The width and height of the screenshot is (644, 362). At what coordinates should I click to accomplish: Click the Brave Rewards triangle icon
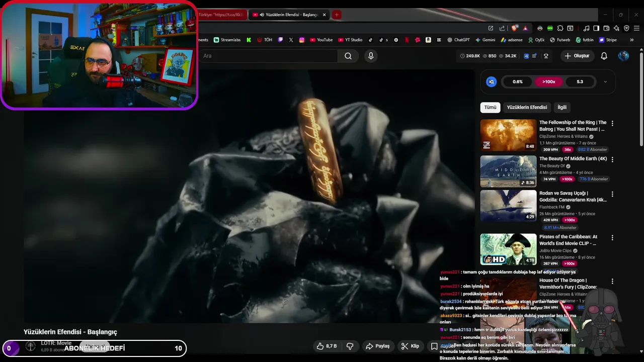point(525,29)
